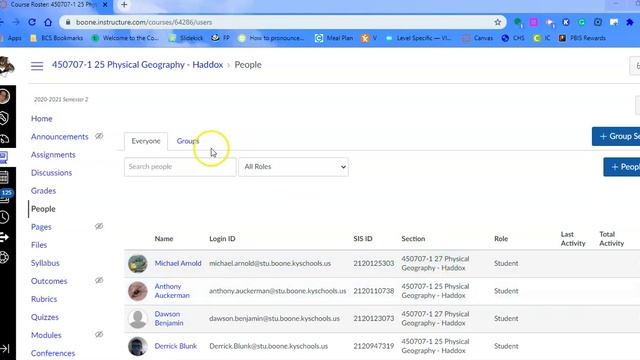Viewport: 640px width, 360px height.
Task: Expand the global navigation with the bottom arrow
Action: [4, 349]
